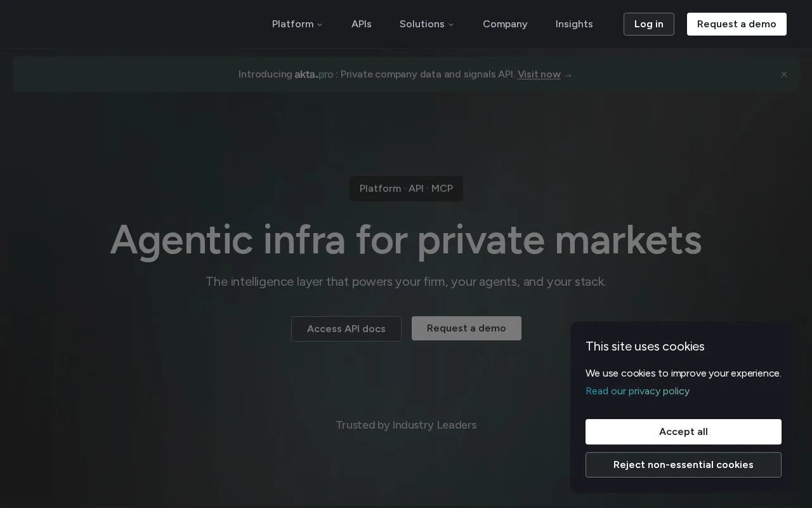Click hero Request a demo button
The width and height of the screenshot is (812, 508).
point(466,328)
